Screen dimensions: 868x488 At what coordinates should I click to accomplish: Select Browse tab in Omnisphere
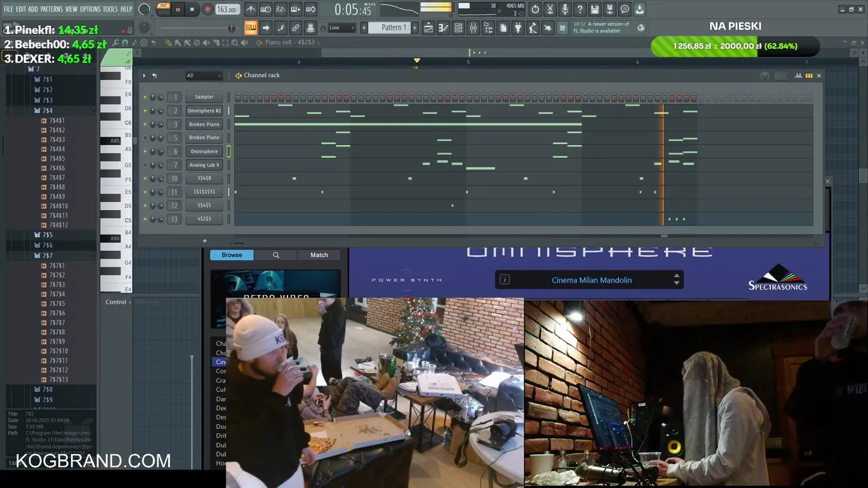pyautogui.click(x=232, y=255)
